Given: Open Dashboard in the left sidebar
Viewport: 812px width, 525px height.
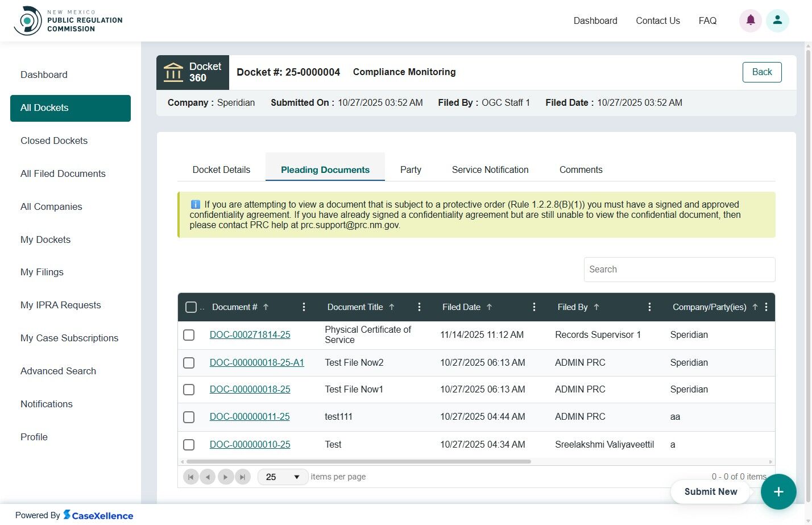Looking at the screenshot, I should 71,75.
